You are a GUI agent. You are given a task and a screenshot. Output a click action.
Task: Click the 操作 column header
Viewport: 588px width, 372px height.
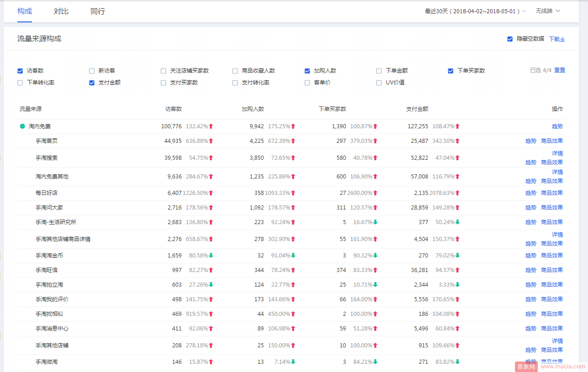[x=557, y=109]
